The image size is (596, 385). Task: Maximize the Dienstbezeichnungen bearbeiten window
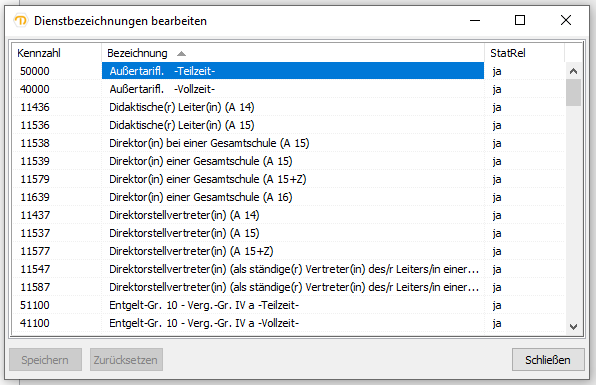[x=520, y=20]
